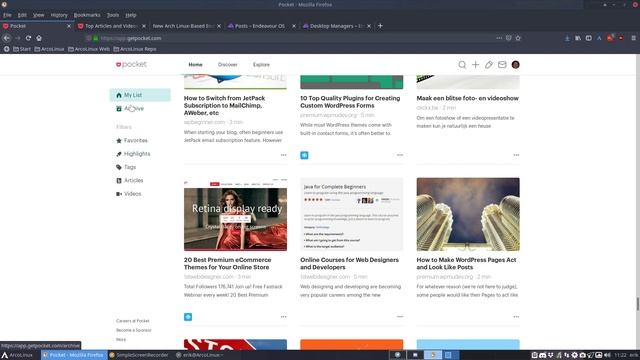This screenshot has height=360, width=640.
Task: Open options for Online Courses article
Action: coord(400,317)
